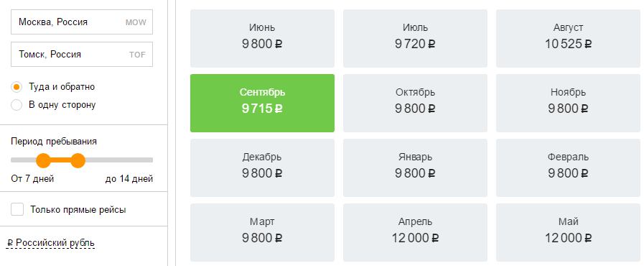Select the Июнь month price tile

pos(262,38)
